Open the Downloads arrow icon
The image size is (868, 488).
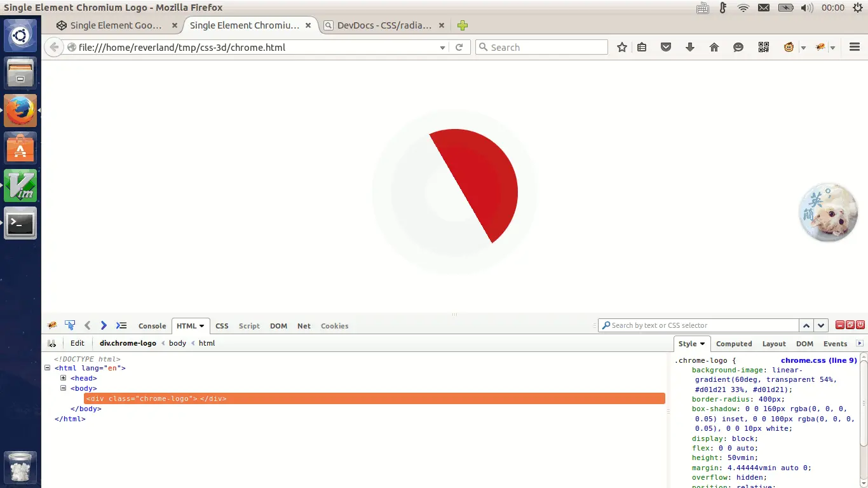tap(690, 47)
